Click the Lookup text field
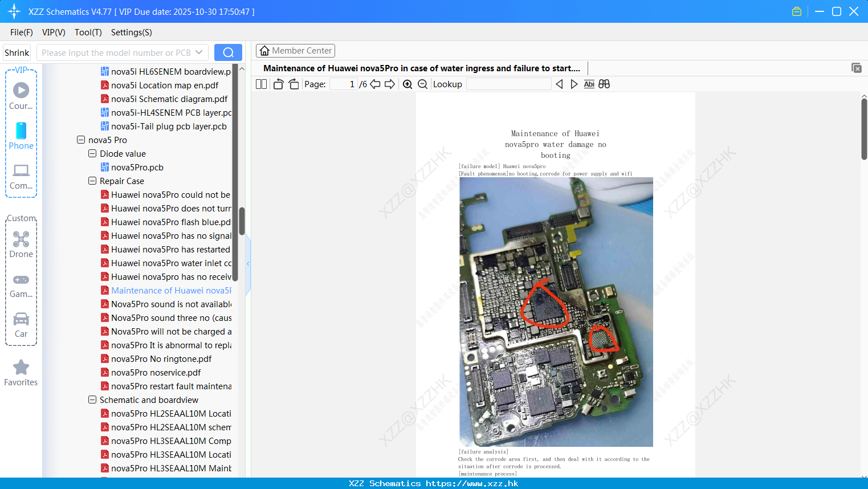The image size is (868, 489). pos(509,84)
